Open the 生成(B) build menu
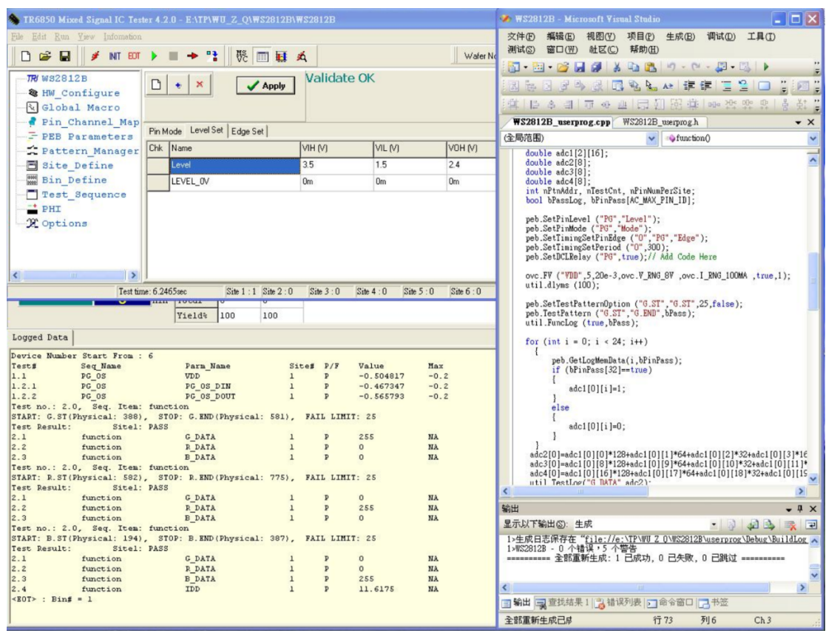 (x=680, y=37)
